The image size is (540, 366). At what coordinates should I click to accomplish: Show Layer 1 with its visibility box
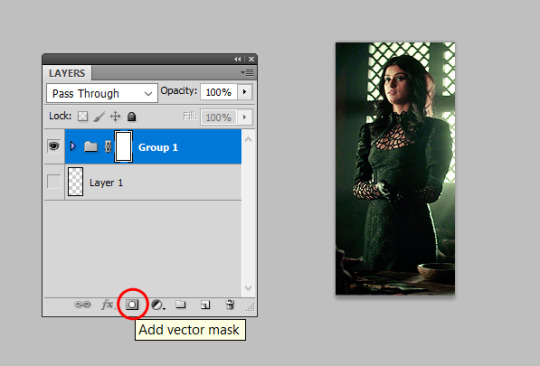(54, 181)
